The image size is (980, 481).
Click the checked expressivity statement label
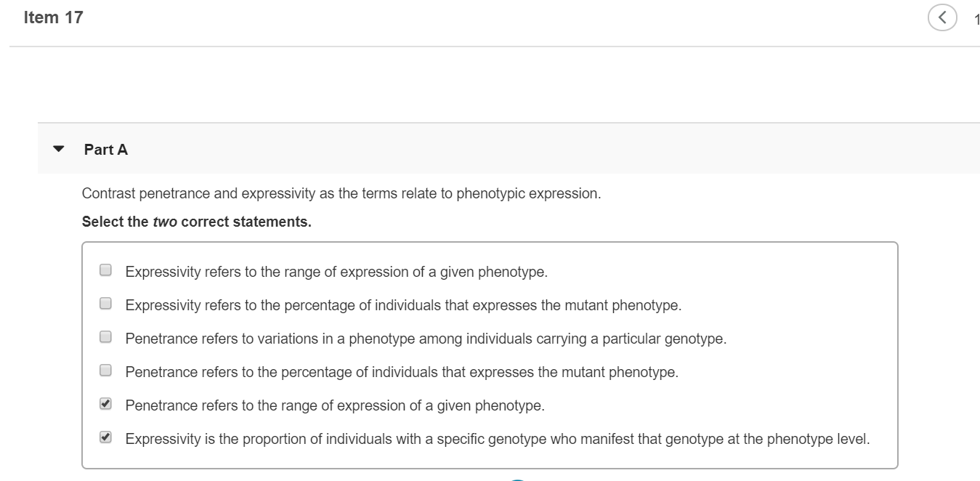(497, 438)
